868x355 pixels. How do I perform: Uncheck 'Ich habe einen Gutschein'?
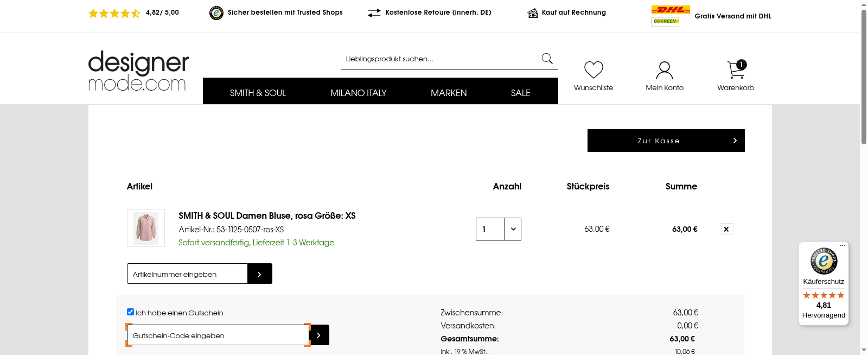130,311
